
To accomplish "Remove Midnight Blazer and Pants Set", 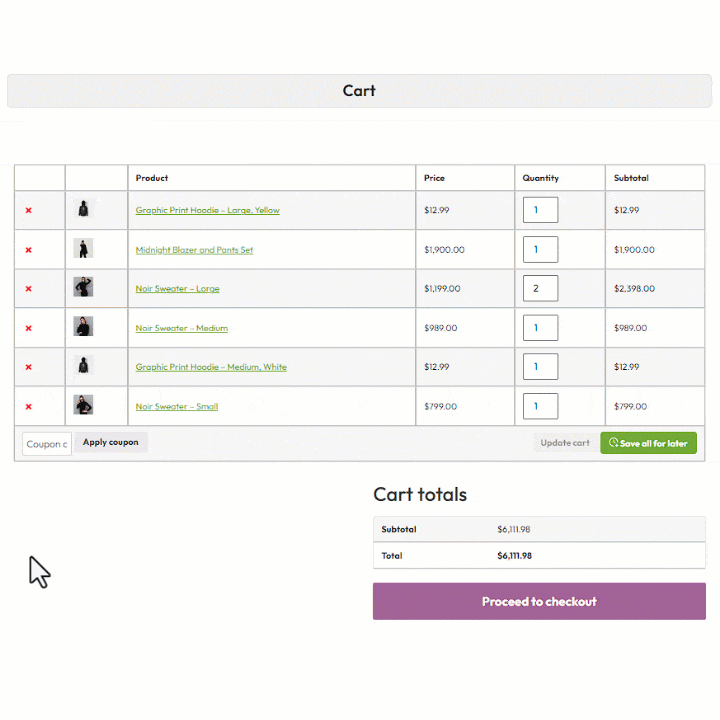I will [x=28, y=250].
